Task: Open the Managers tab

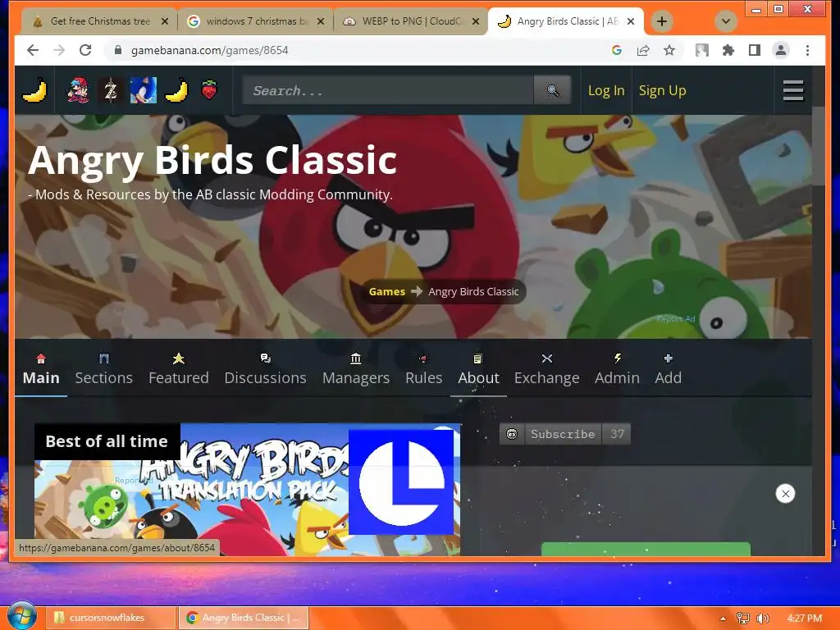Action: [x=356, y=370]
